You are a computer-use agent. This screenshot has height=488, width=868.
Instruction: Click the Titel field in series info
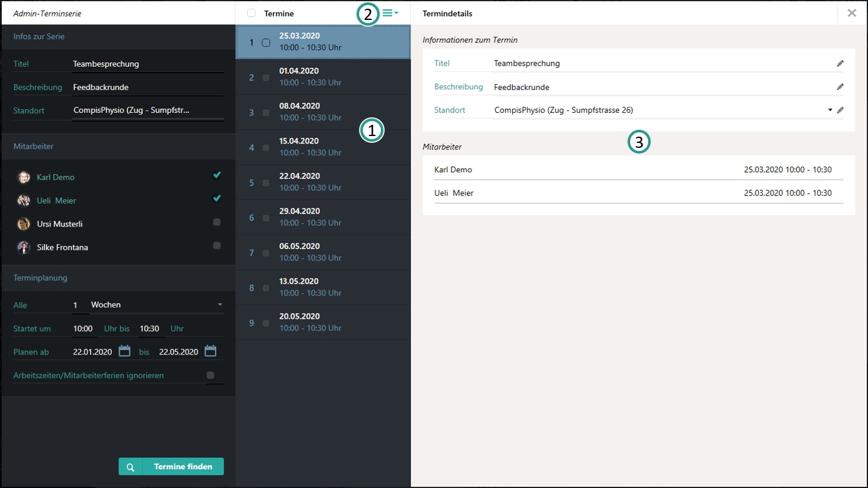coord(147,64)
